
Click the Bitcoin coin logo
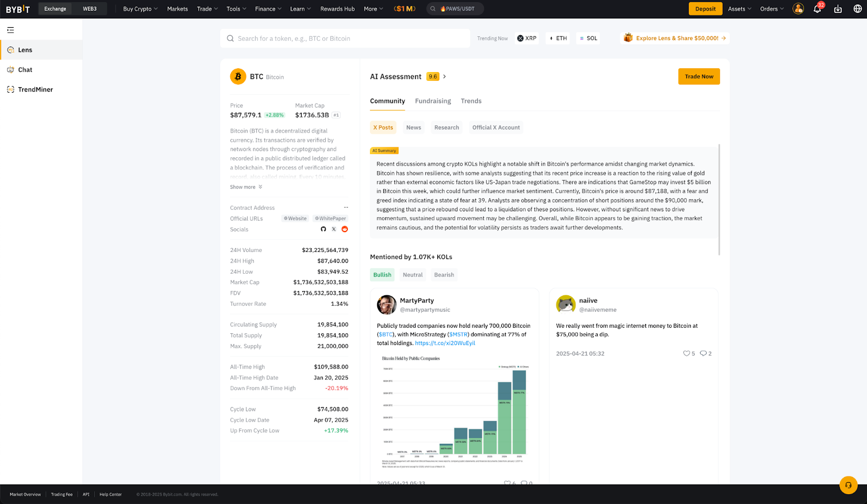pos(238,76)
